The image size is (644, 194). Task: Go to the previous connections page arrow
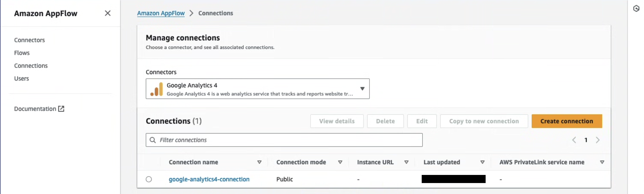click(574, 140)
